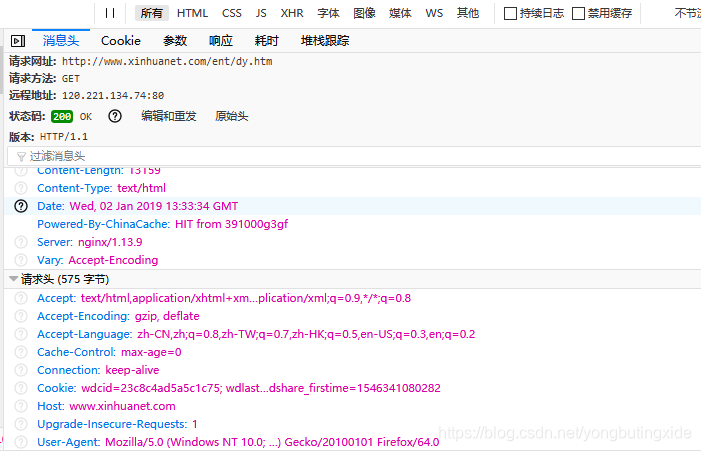Filter requests by WS
Image resolution: width=701 pixels, height=451 pixels.
click(x=434, y=13)
